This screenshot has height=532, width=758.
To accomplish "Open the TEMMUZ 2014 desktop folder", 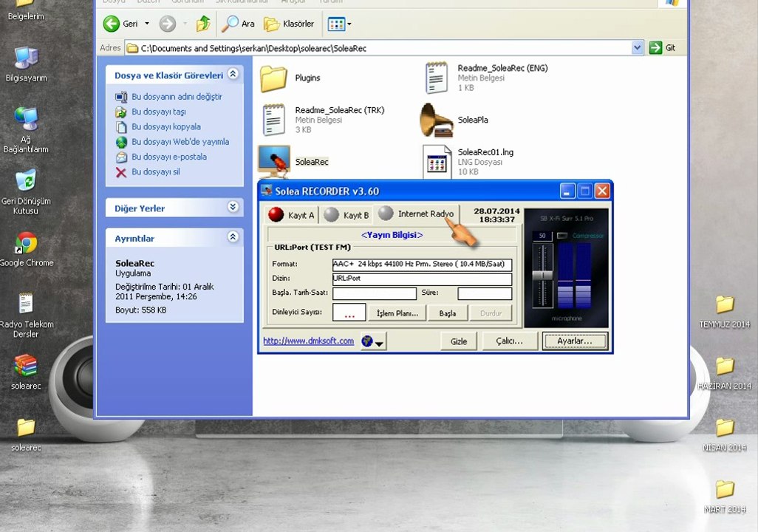I will [x=725, y=312].
